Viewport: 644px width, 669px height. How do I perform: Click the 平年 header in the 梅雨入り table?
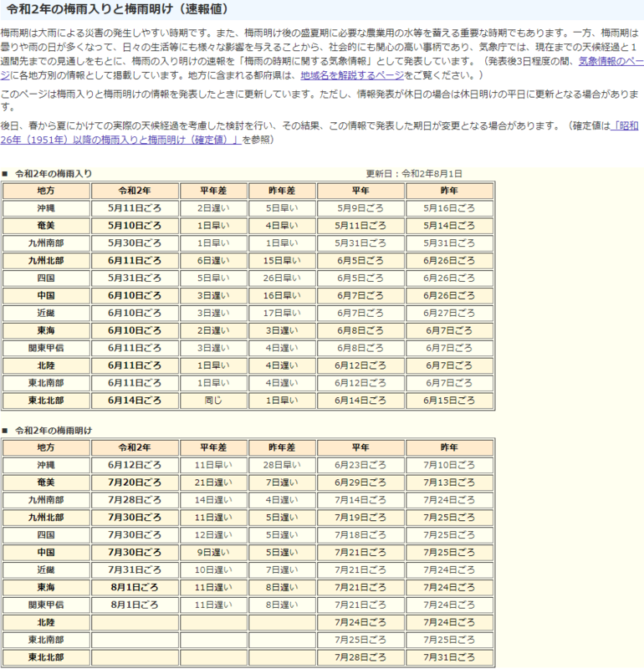click(360, 191)
